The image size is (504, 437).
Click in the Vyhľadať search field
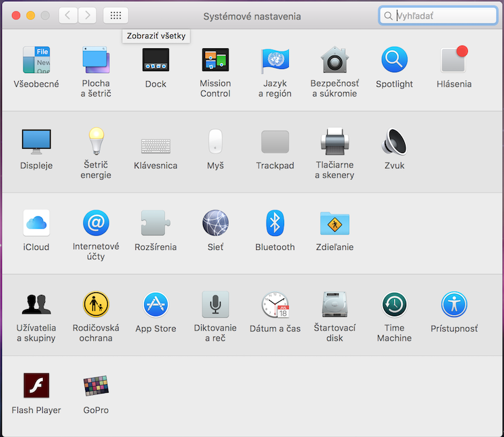tap(438, 16)
